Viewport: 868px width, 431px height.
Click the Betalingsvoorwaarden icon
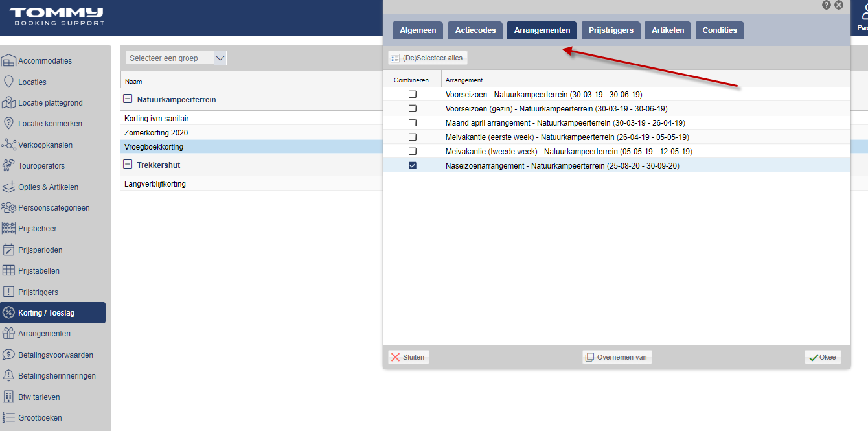(x=8, y=355)
